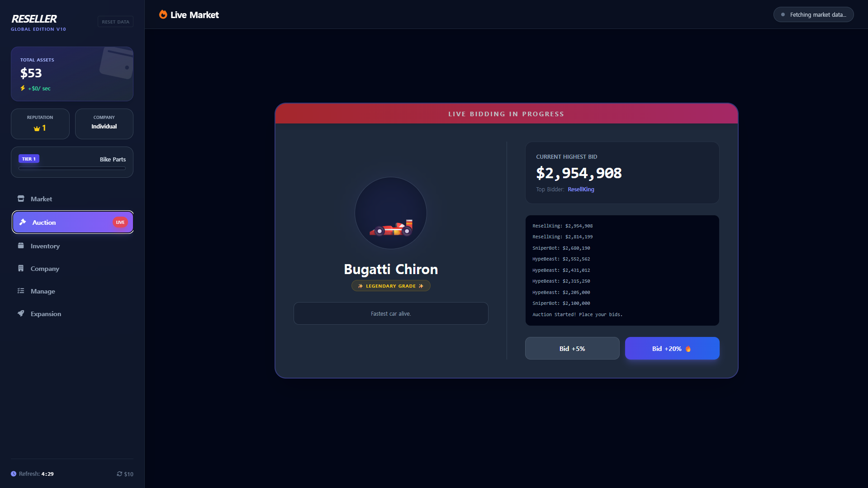Go to the Inventory section

(x=72, y=246)
